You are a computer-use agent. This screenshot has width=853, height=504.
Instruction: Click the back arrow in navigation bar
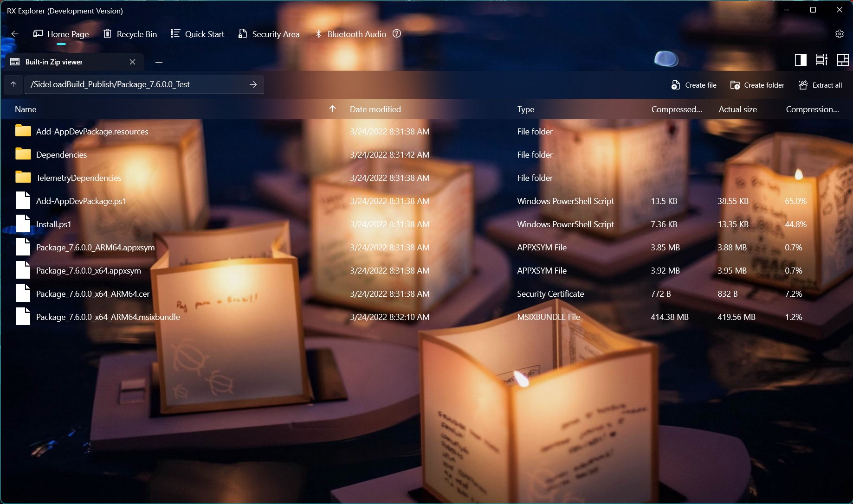coord(15,34)
